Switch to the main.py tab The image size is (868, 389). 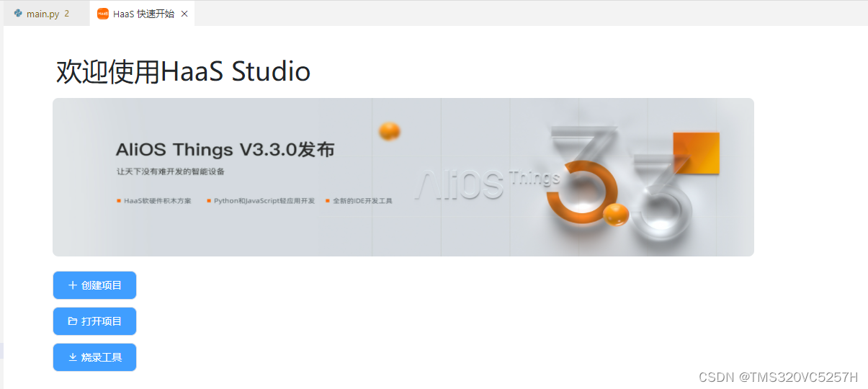click(x=43, y=14)
